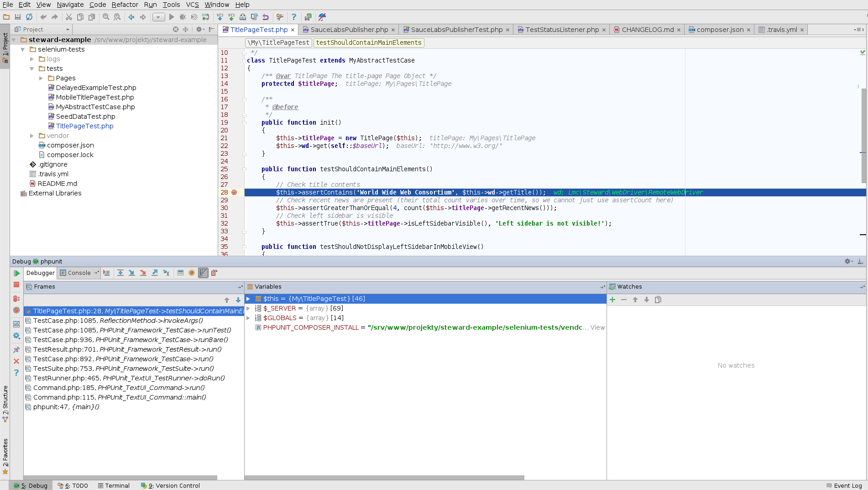Image resolution: width=868 pixels, height=490 pixels.
Task: Add a new watch with plus icon
Action: click(612, 300)
